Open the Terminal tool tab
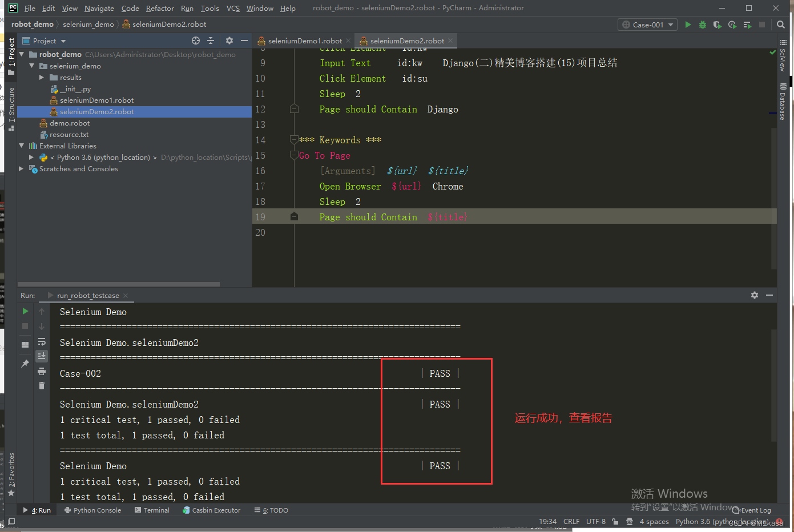Image resolution: width=794 pixels, height=532 pixels. coord(152,510)
